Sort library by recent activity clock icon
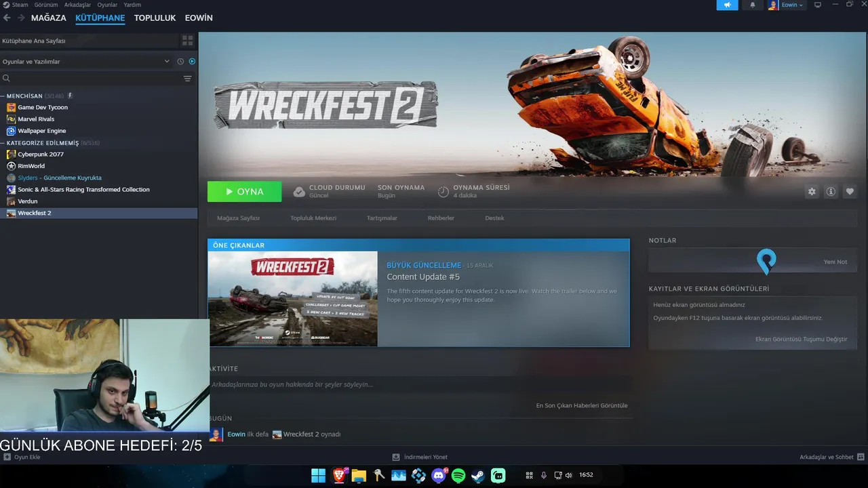Viewport: 868px width, 488px height. coord(180,62)
